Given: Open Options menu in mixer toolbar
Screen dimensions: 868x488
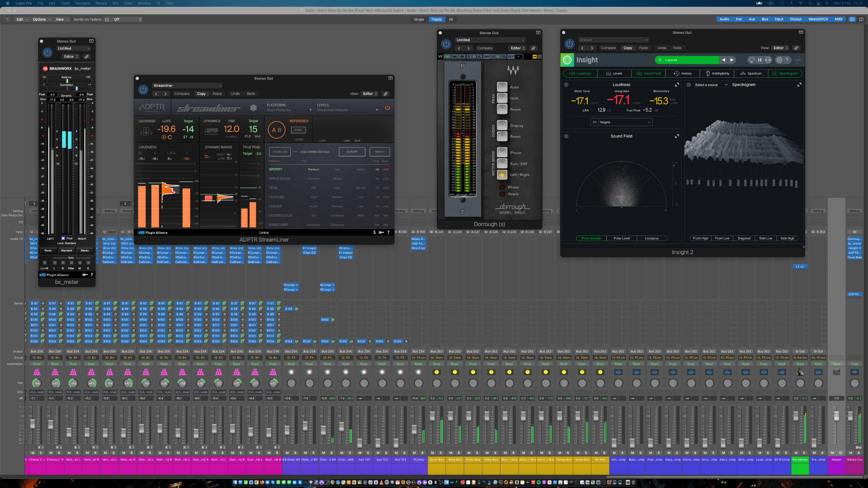Looking at the screenshot, I should point(41,19).
